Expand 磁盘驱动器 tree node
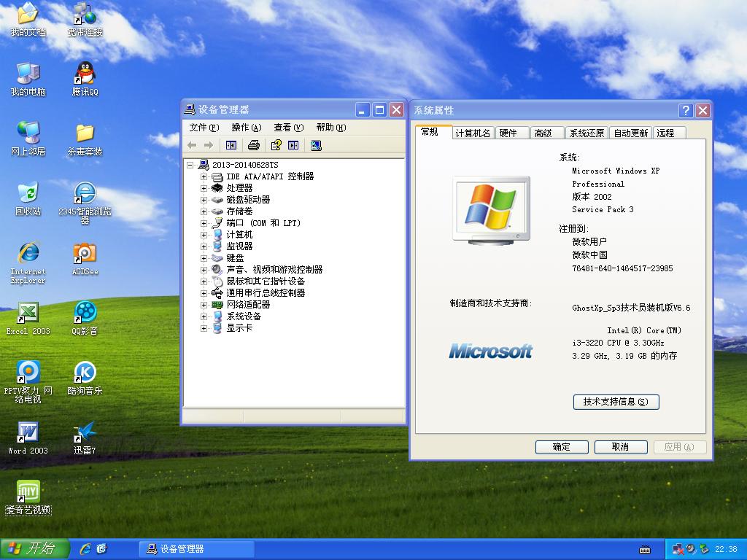The image size is (747, 560). [204, 200]
